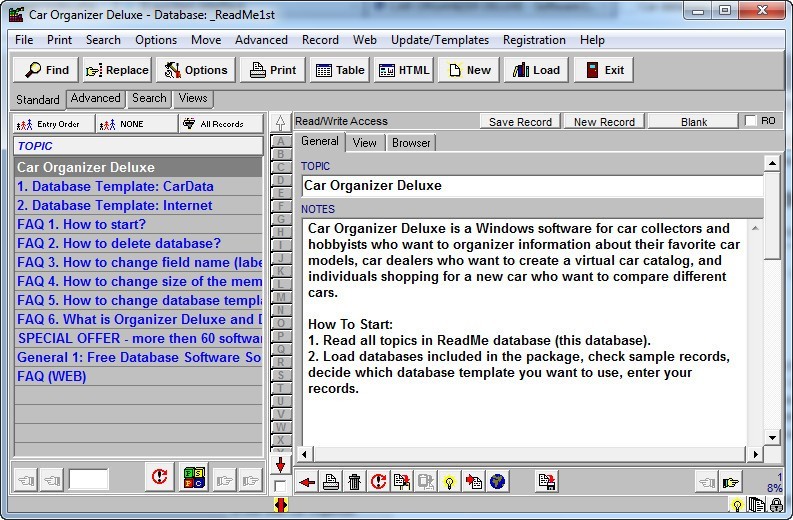Tick the small checkbox below the red down arrow
This screenshot has width=793, height=520.
pos(280,486)
